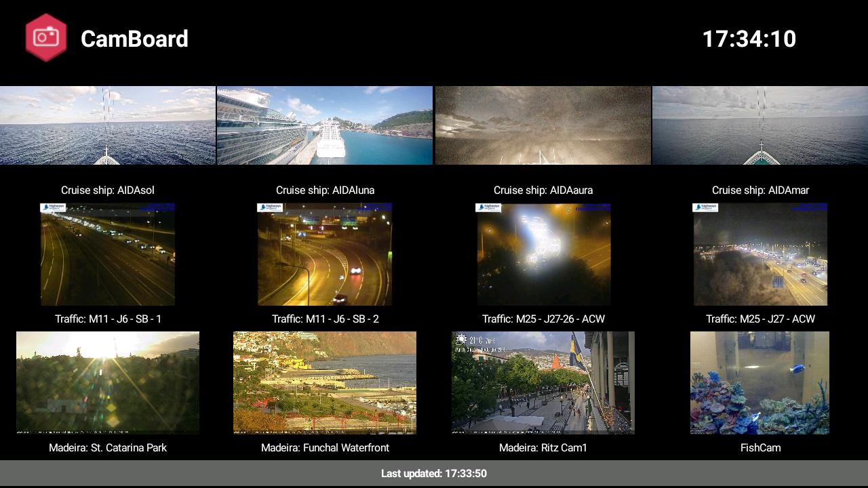Screen dimensions: 868x488
Task: Click the clock display in the header
Action: [749, 39]
